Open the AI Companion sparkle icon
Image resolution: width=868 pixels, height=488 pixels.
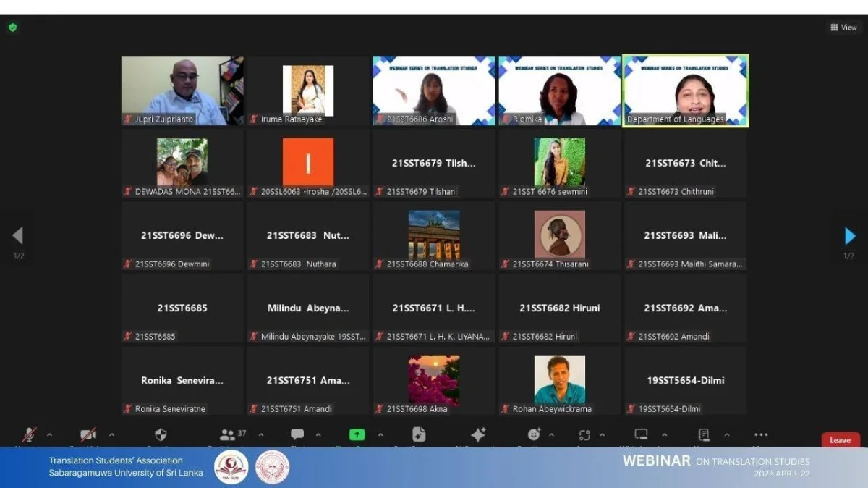tap(478, 434)
